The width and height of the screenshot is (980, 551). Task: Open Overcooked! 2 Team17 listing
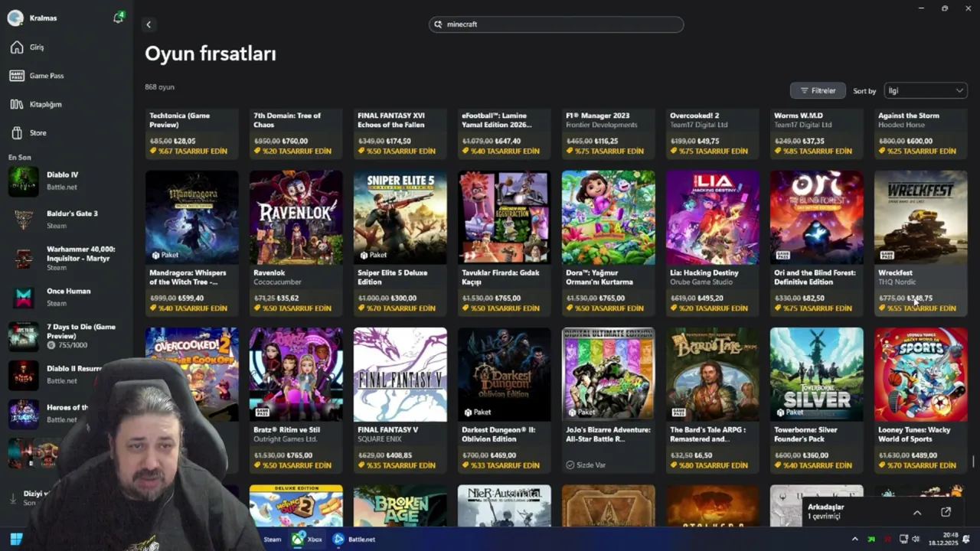712,134
